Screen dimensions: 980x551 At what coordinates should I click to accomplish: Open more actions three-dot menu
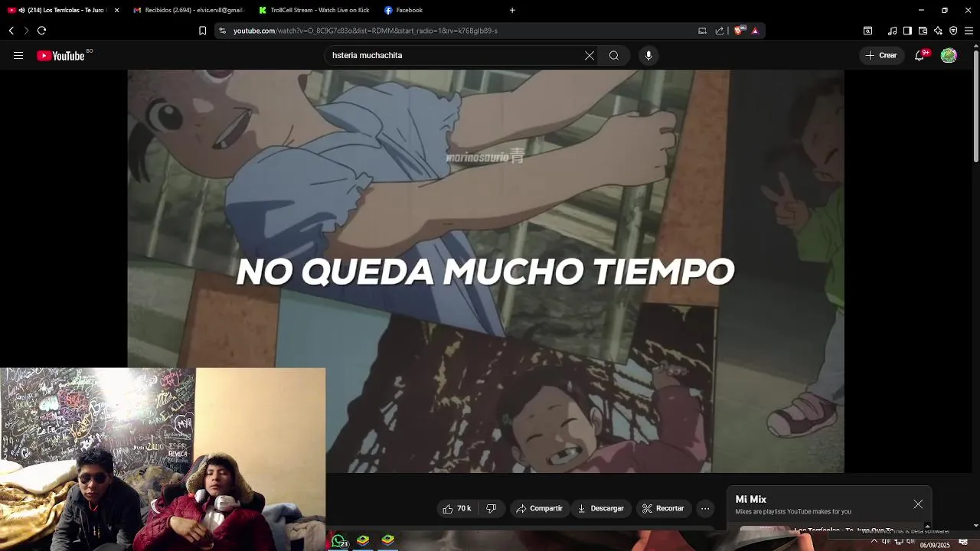click(x=705, y=508)
